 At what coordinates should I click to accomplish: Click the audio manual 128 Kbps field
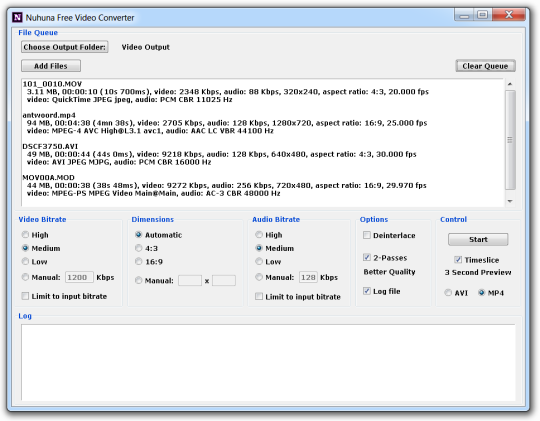pyautogui.click(x=308, y=277)
